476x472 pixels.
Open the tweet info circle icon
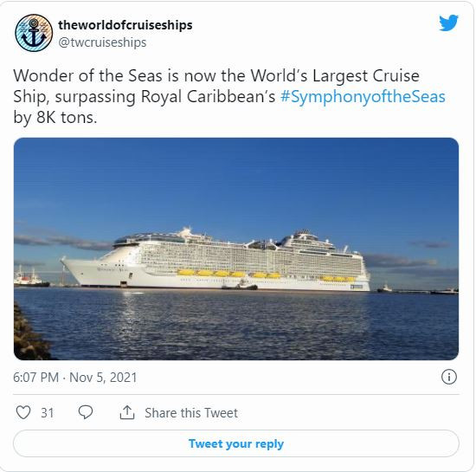click(x=448, y=377)
